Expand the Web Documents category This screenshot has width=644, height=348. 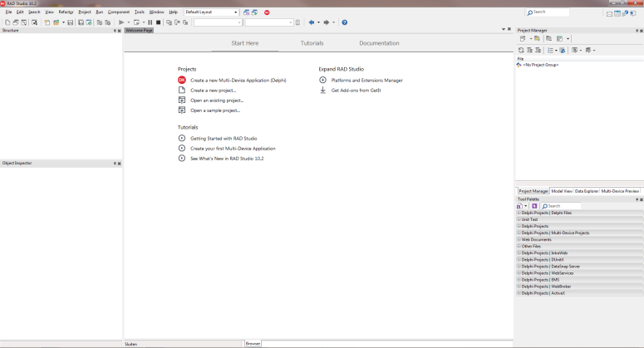click(519, 240)
